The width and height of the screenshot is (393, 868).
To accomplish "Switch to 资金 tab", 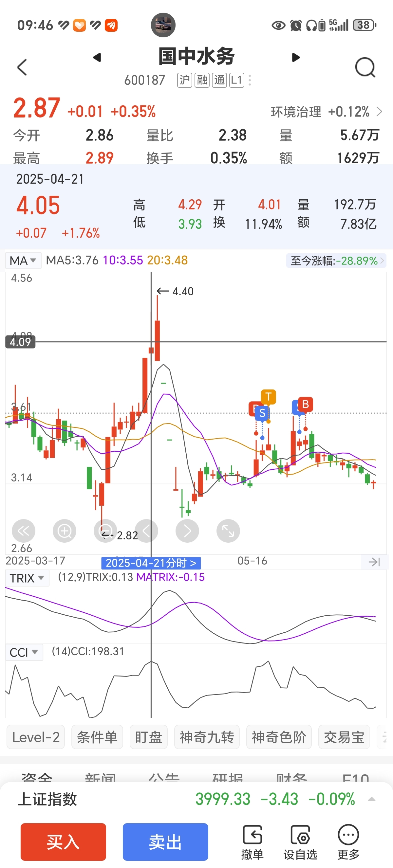I will pos(37,777).
